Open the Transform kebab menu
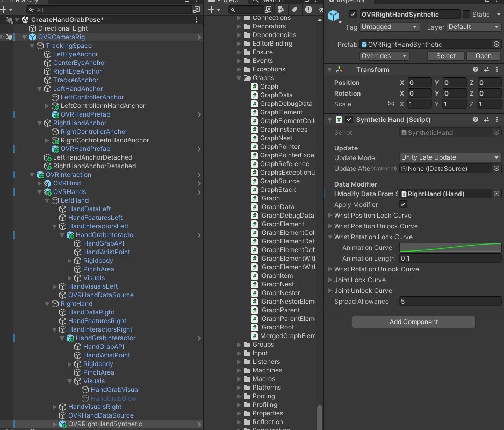This screenshot has height=430, width=504. [497, 69]
